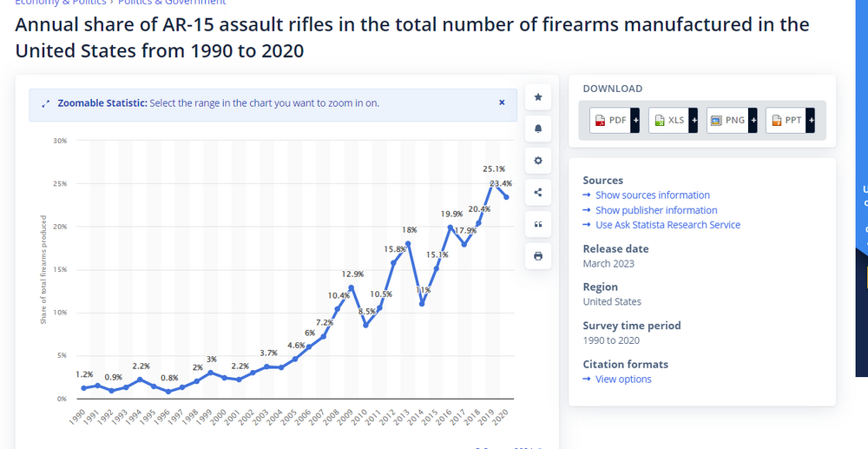
Task: Click the bell notification icon
Action: click(x=538, y=129)
